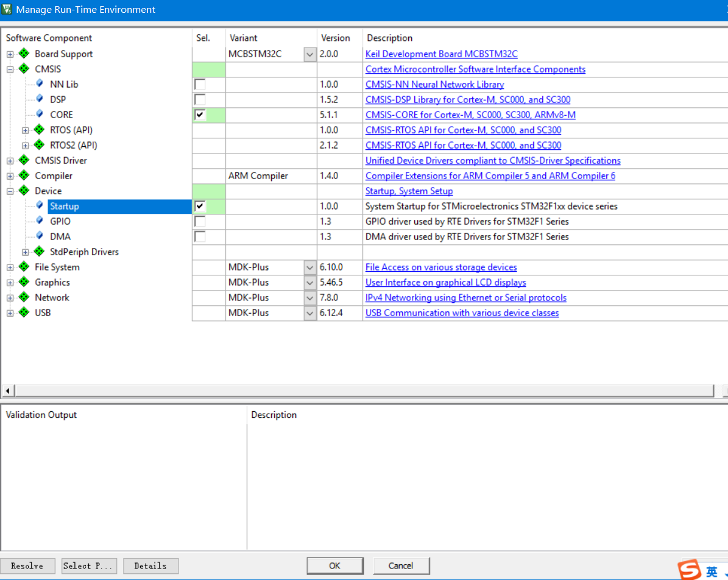Expand the USB tree node
This screenshot has width=728, height=580.
pos(10,313)
